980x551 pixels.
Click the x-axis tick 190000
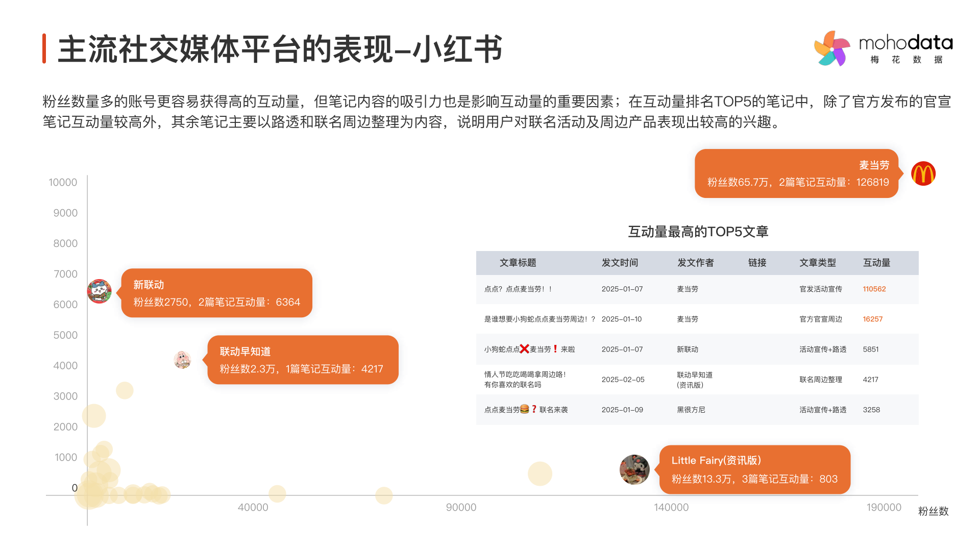884,507
